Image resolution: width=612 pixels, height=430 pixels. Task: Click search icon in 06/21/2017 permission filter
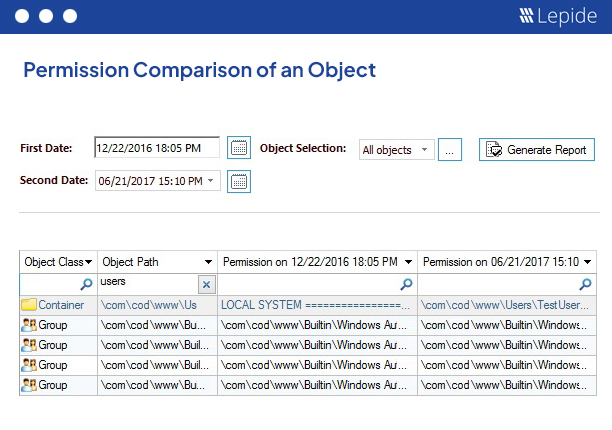click(585, 284)
